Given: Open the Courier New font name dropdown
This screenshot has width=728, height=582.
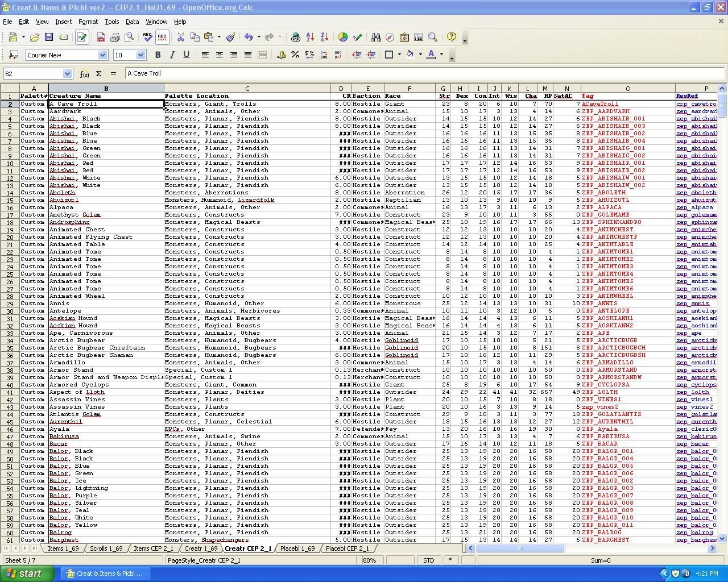Looking at the screenshot, I should tap(102, 55).
